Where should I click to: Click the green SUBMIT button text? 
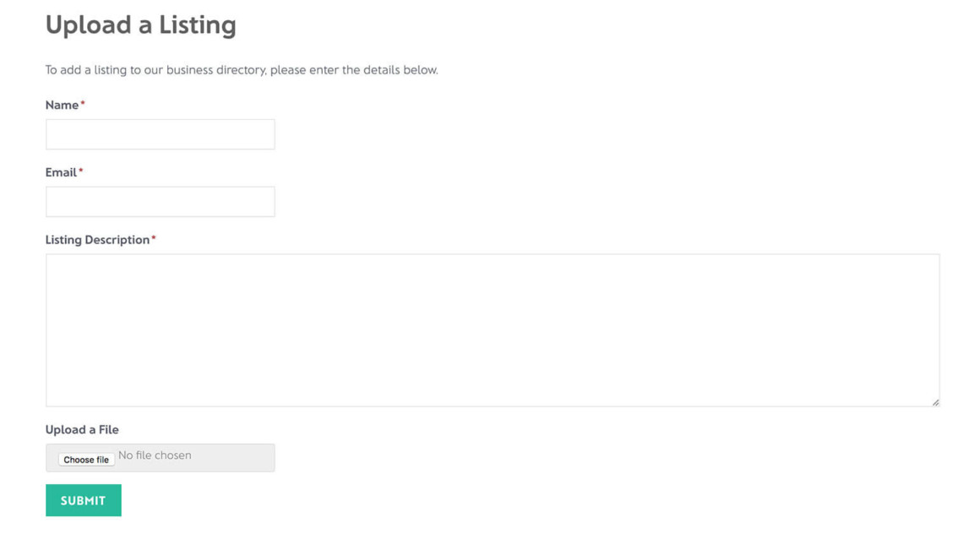(83, 499)
